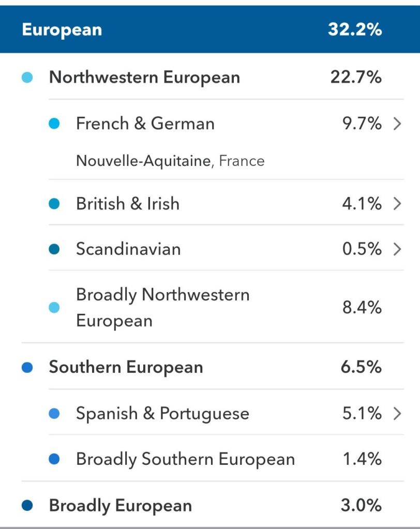Click the Southern European color dot
The height and width of the screenshot is (529, 420).
(28, 368)
